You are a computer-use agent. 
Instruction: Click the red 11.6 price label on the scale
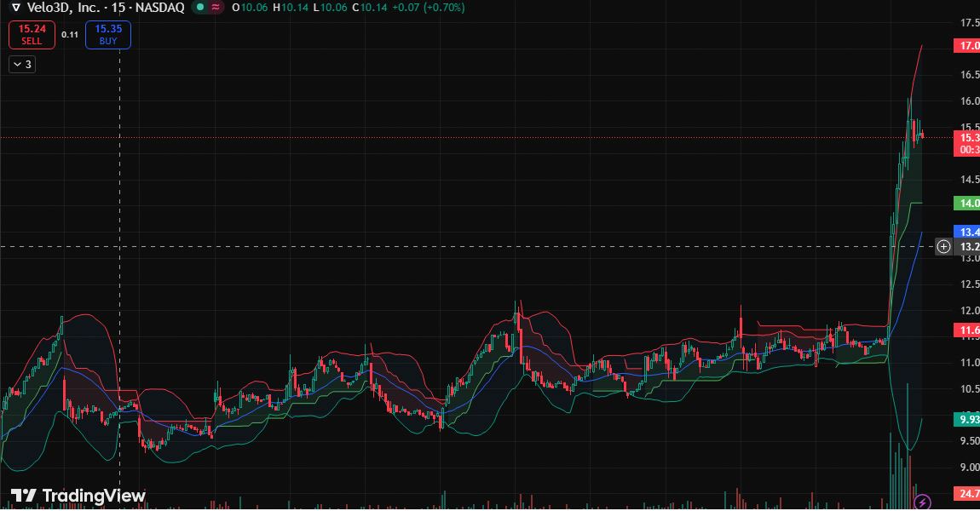pos(967,330)
